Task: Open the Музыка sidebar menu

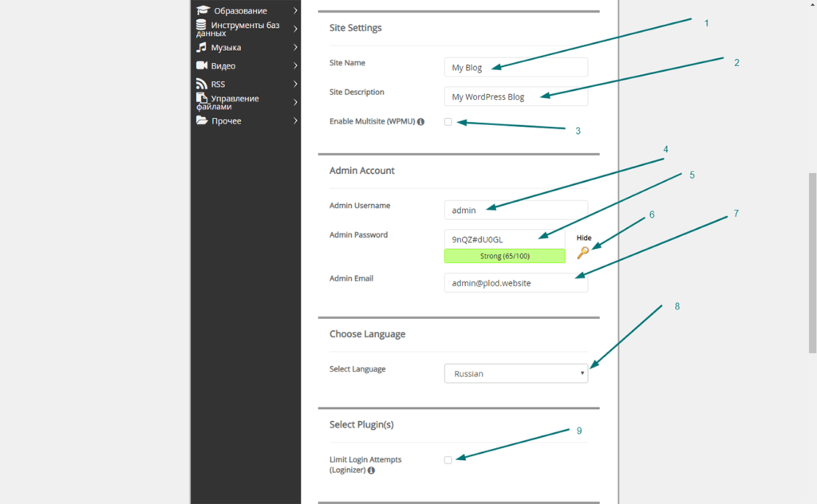Action: [x=246, y=47]
